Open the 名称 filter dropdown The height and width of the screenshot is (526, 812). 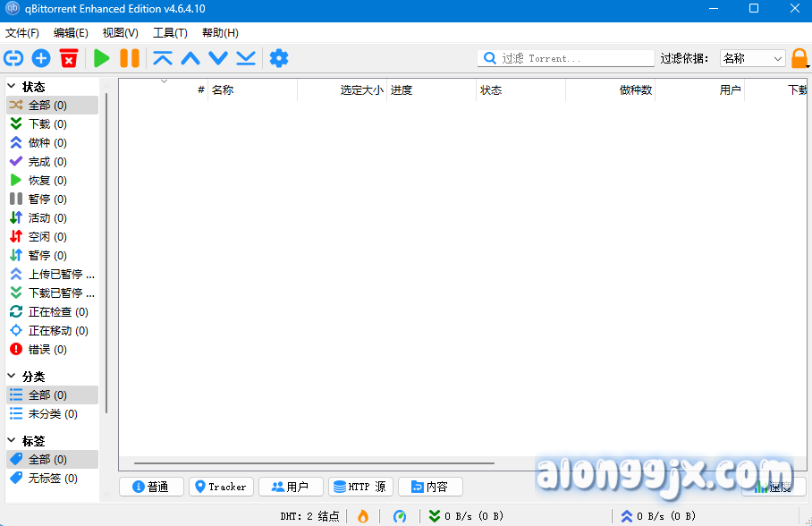tap(752, 58)
